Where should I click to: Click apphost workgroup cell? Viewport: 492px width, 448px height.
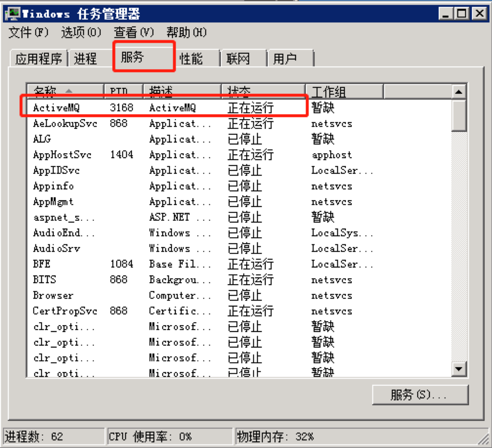pos(332,155)
